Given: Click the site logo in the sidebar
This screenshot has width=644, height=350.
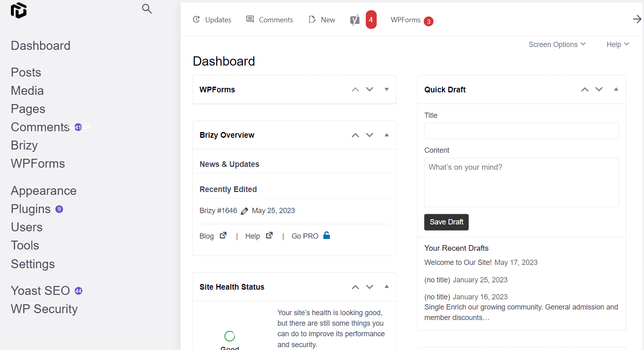Looking at the screenshot, I should point(19,11).
